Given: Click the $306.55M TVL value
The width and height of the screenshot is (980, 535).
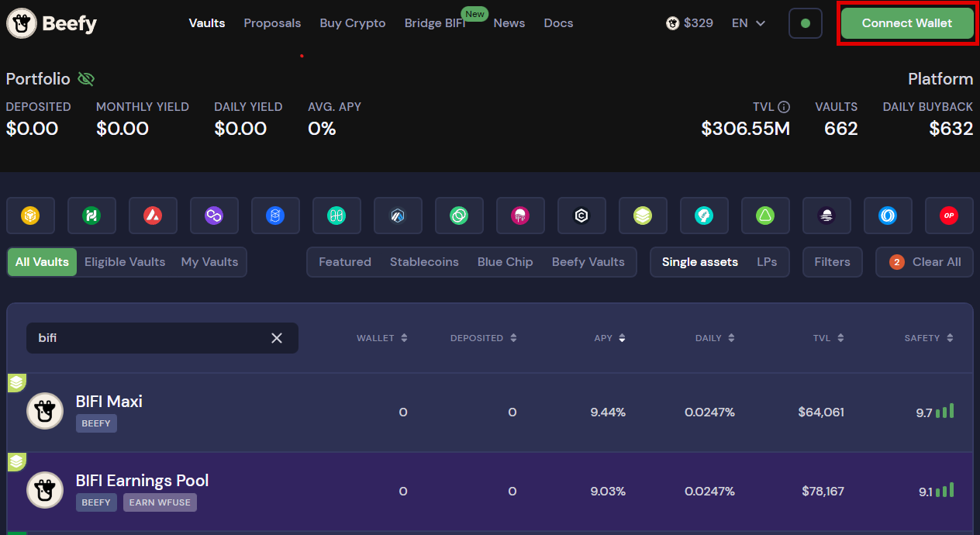Looking at the screenshot, I should (x=746, y=129).
